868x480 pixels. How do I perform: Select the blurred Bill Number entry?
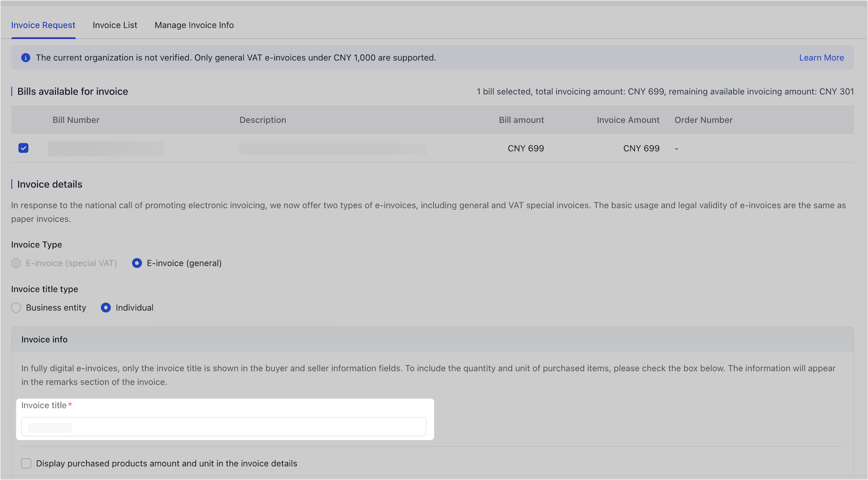tap(106, 148)
